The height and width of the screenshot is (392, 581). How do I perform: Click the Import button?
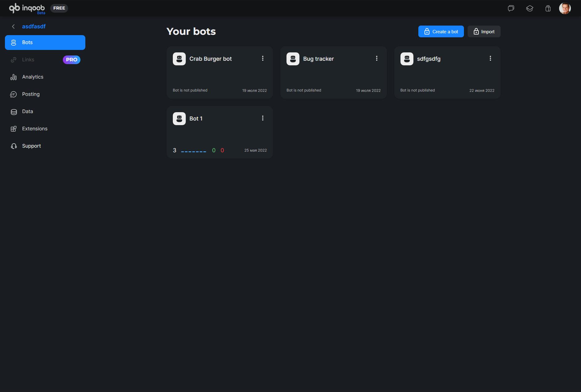(484, 31)
